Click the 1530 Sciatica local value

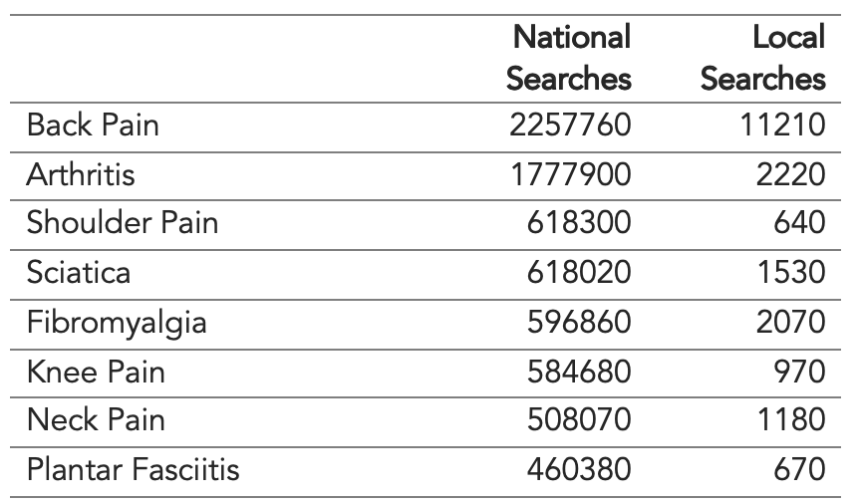(791, 272)
